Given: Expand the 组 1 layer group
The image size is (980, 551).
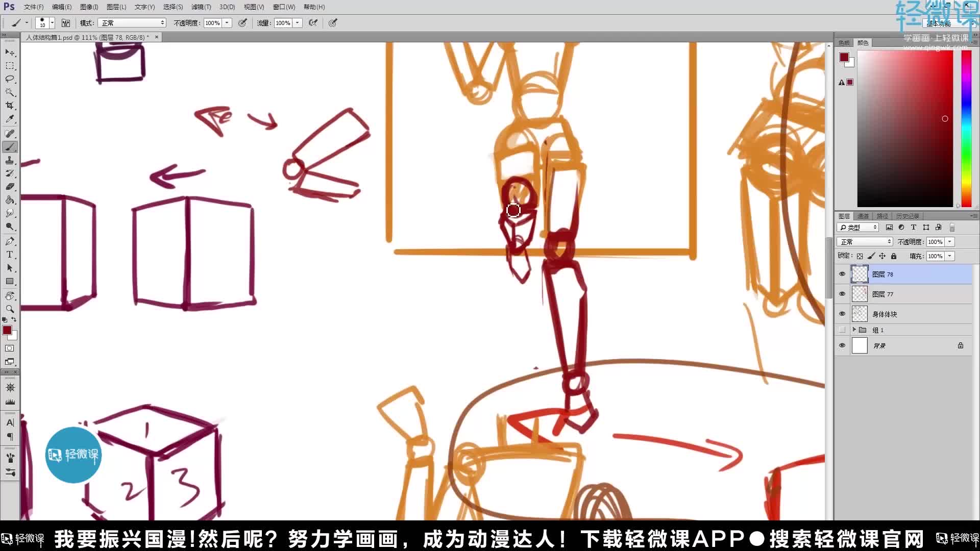Looking at the screenshot, I should pos(854,330).
